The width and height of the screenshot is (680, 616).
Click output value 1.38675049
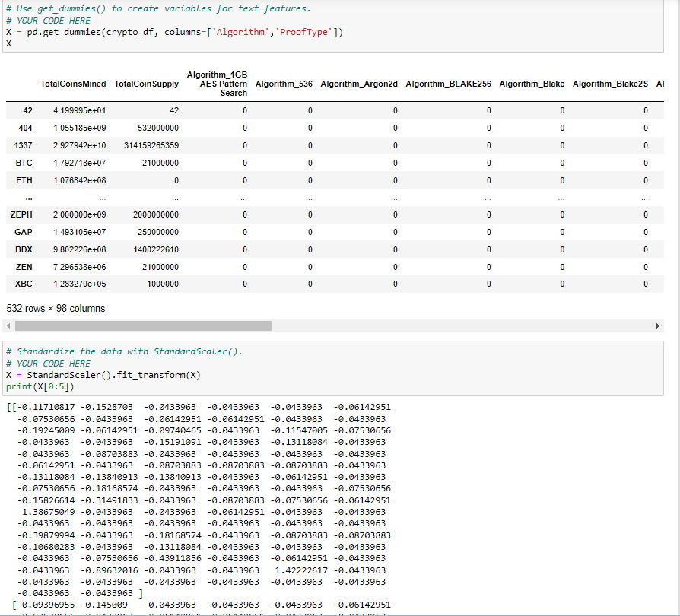pyautogui.click(x=49, y=512)
